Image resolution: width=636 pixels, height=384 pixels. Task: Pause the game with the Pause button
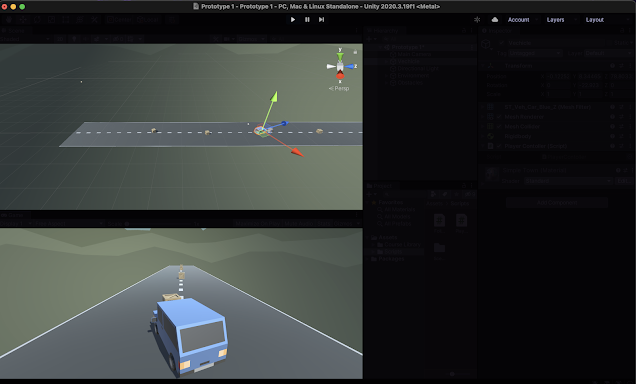[307, 19]
